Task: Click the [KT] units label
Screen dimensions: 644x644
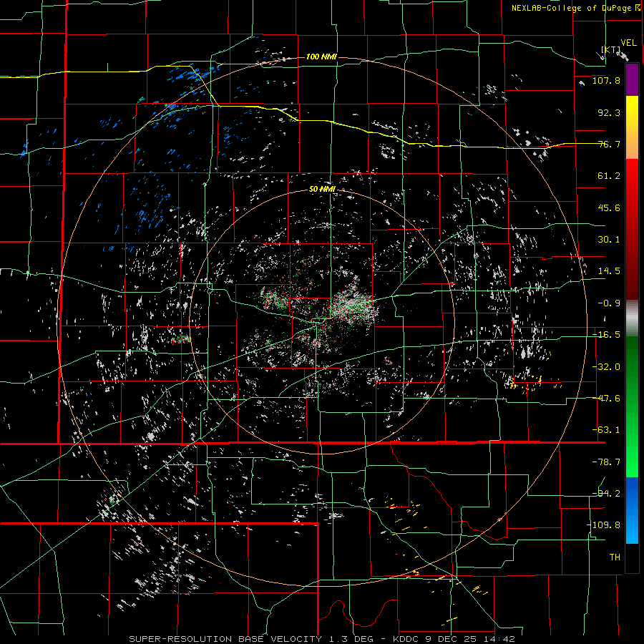Action: (x=611, y=49)
